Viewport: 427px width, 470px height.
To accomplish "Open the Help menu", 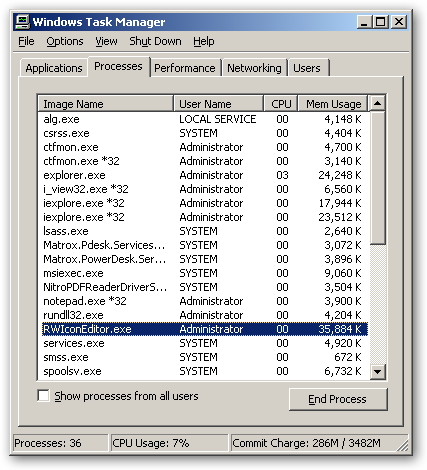I will (x=204, y=41).
